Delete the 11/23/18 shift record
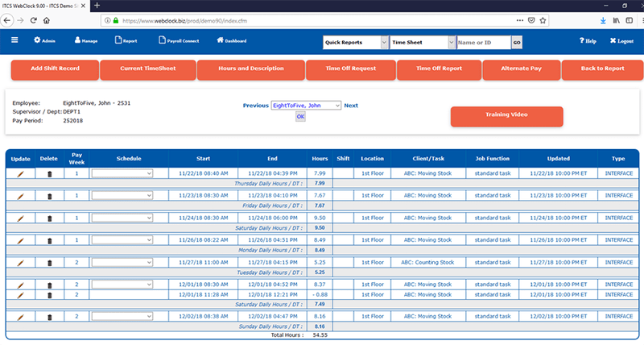Viewport: 644px width, 345px height. tap(50, 196)
